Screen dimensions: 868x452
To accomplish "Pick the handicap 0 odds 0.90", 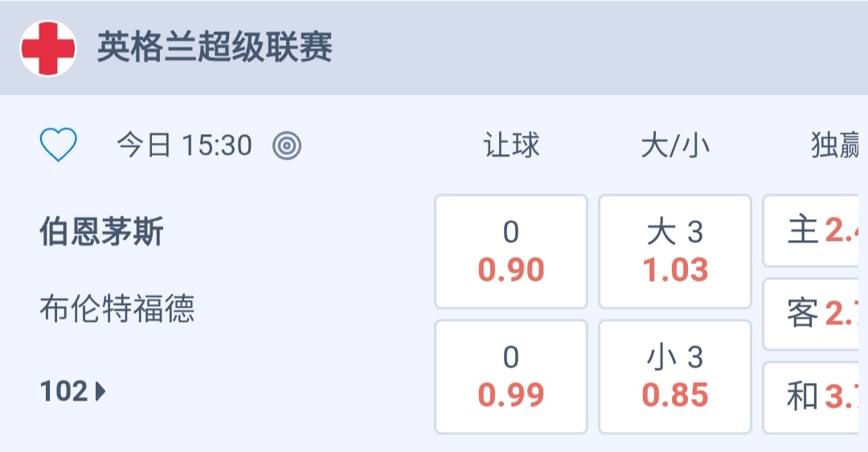I will point(511,251).
